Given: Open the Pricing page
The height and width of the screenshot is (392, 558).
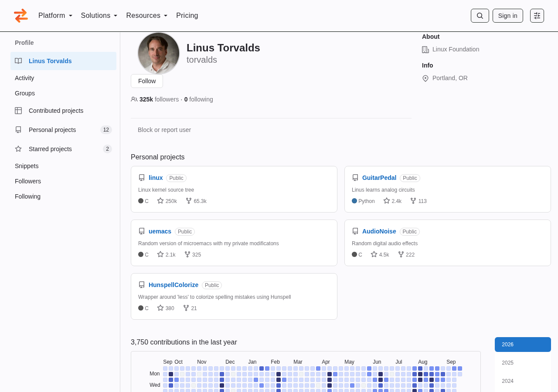Looking at the screenshot, I should pos(187,16).
